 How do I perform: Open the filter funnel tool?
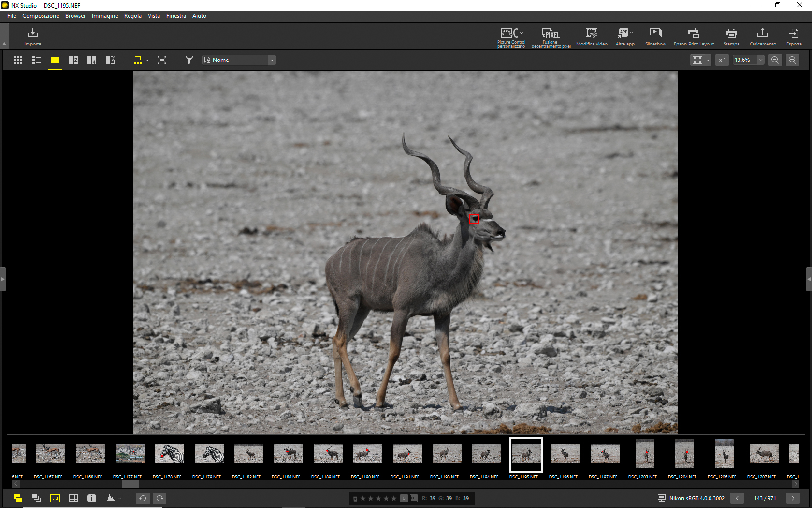click(189, 60)
